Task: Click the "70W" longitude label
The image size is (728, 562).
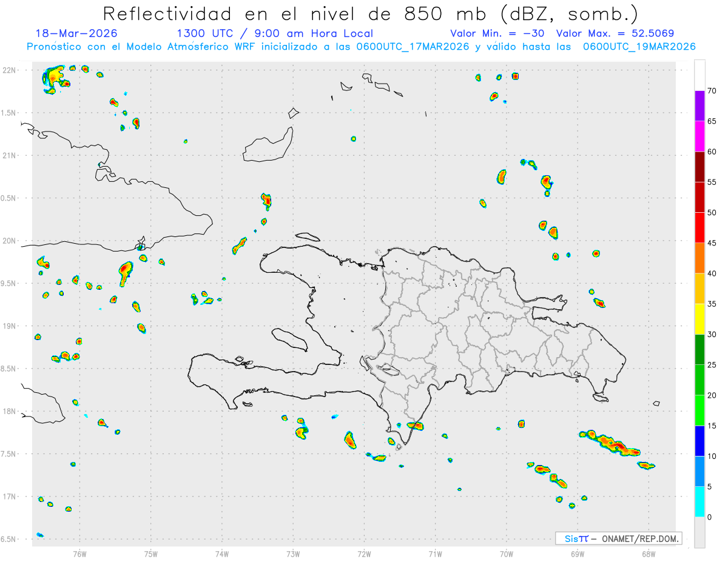Action: pyautogui.click(x=506, y=554)
